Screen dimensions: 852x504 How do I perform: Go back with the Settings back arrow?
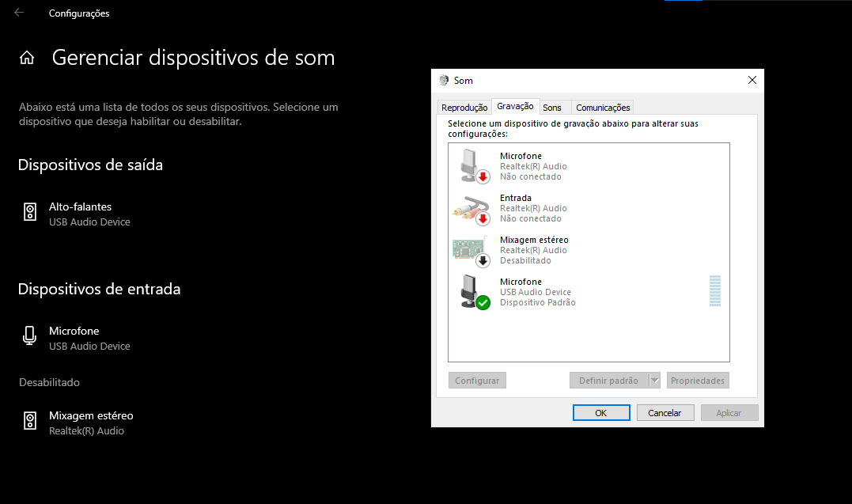coord(19,13)
